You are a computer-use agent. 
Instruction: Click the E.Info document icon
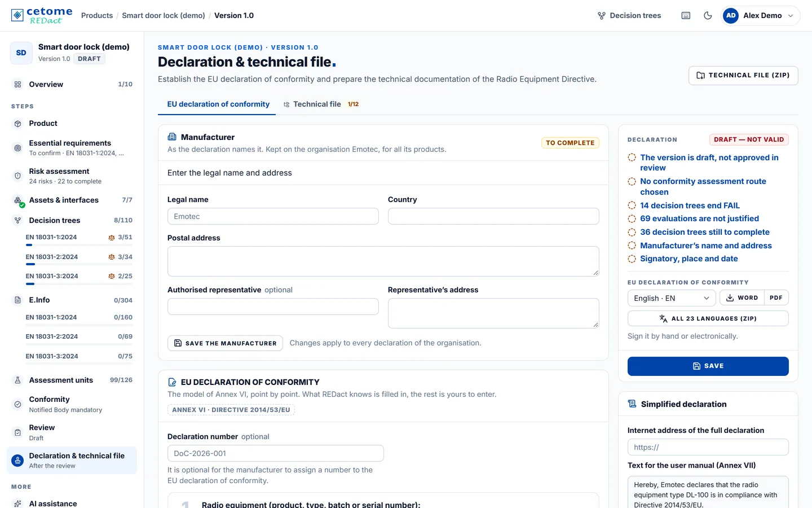pyautogui.click(x=17, y=300)
